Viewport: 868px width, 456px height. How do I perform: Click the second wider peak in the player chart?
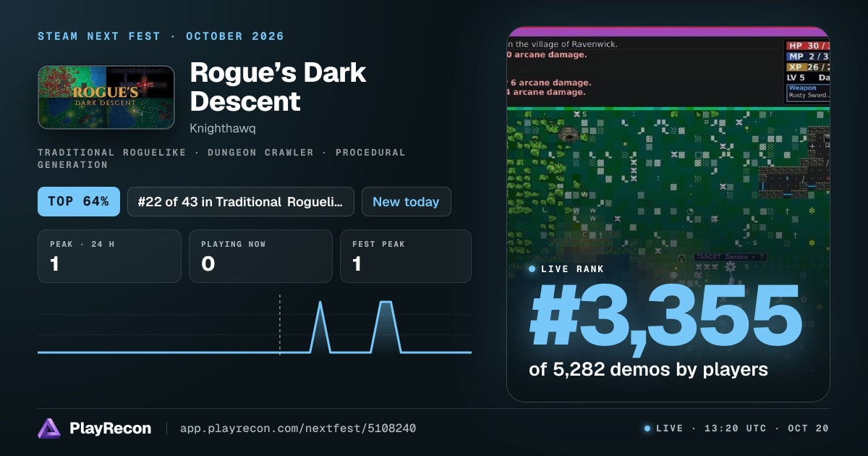[386, 326]
